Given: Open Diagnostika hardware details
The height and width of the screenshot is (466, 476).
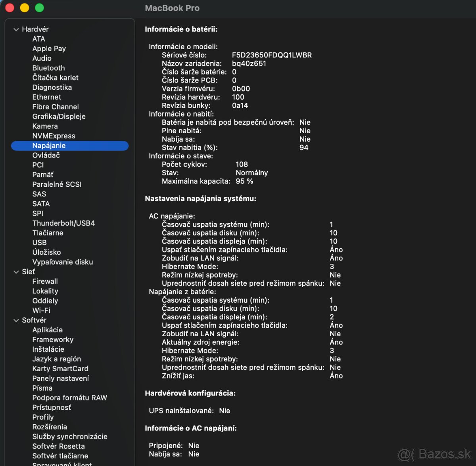Looking at the screenshot, I should pyautogui.click(x=52, y=87).
